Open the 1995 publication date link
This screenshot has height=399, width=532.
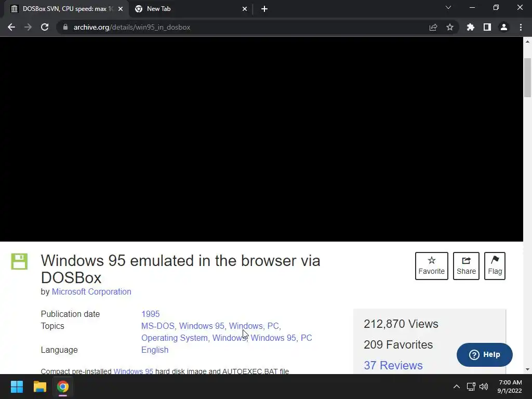pos(150,314)
